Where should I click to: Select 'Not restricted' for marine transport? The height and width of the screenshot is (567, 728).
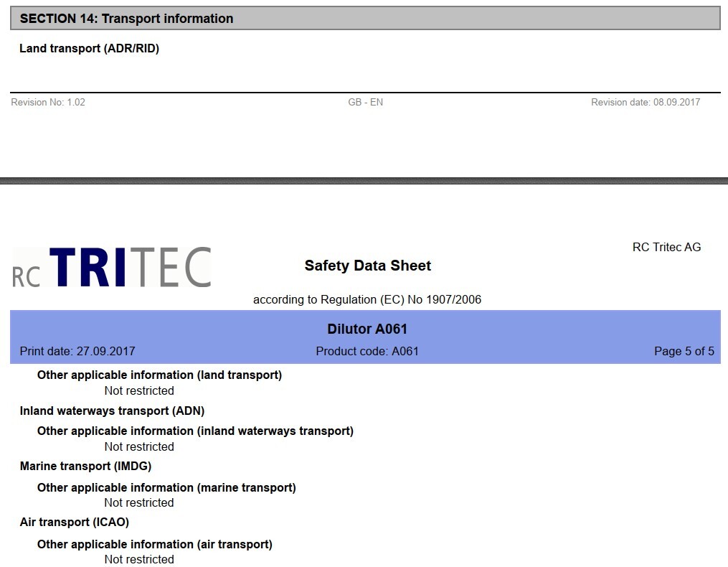[139, 503]
